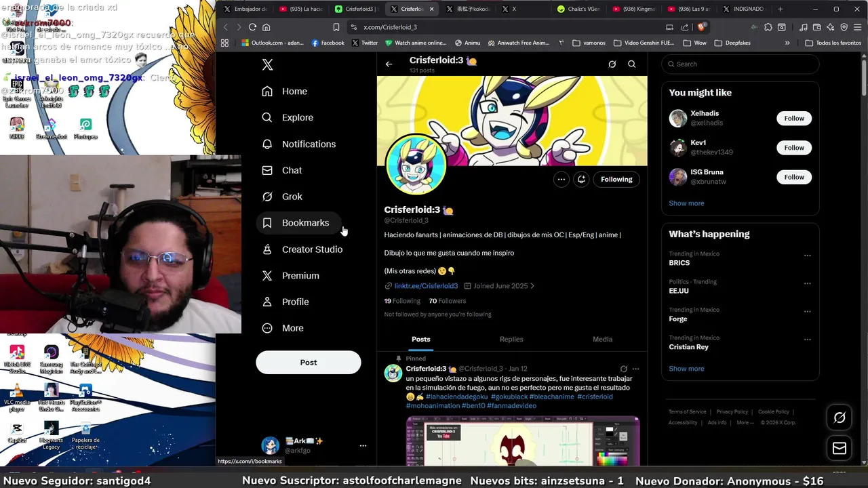Click the search icon in profile header
868x488 pixels.
tap(631, 64)
